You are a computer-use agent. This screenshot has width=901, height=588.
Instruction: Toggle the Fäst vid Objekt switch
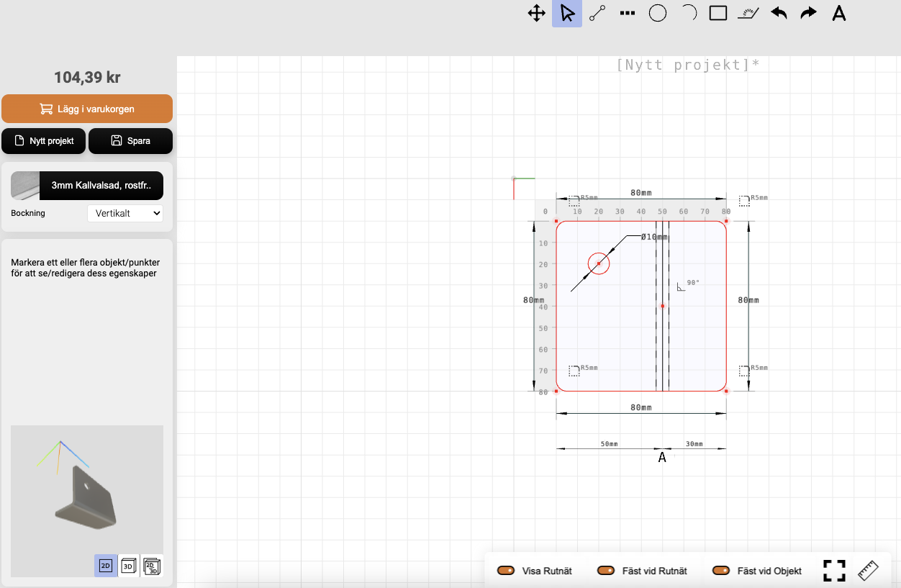pos(720,571)
